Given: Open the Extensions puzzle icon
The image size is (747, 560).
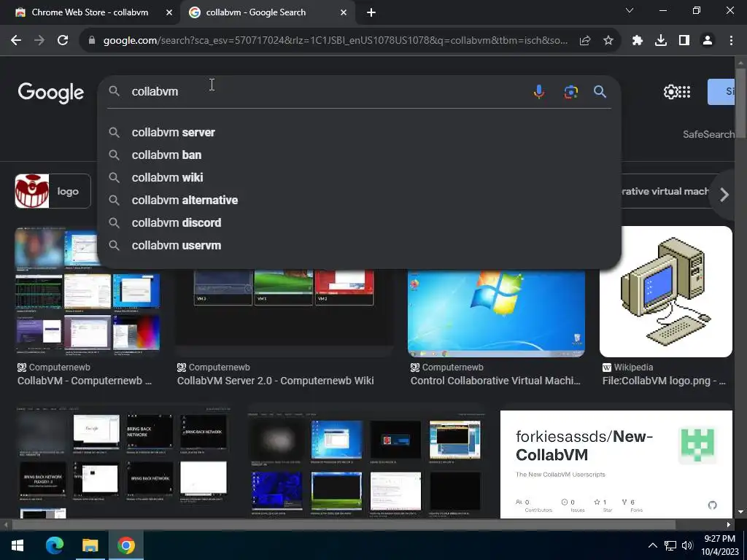Looking at the screenshot, I should click(638, 41).
